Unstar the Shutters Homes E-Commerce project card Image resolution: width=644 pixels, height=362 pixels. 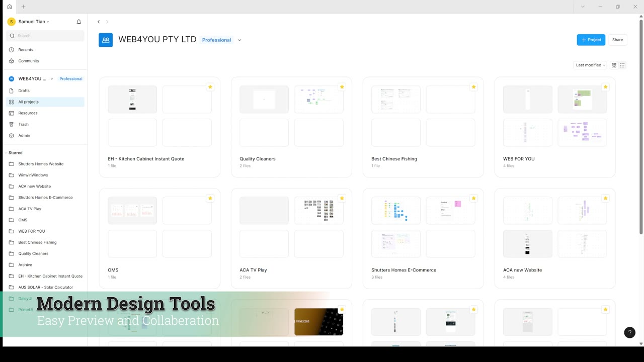coord(474,198)
